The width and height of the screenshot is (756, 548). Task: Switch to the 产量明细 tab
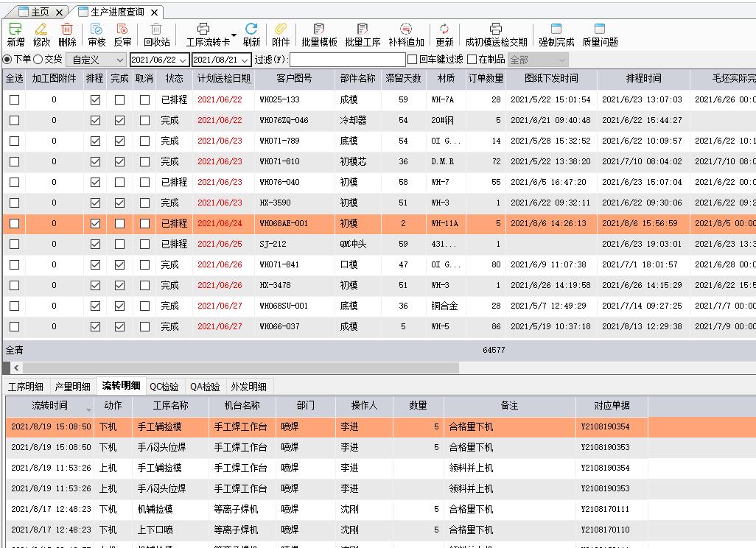click(72, 387)
